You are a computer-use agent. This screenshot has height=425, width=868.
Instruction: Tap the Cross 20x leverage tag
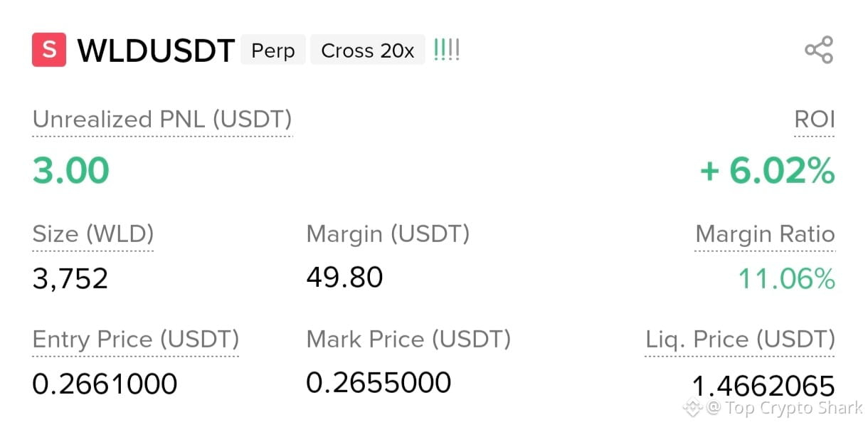(368, 51)
